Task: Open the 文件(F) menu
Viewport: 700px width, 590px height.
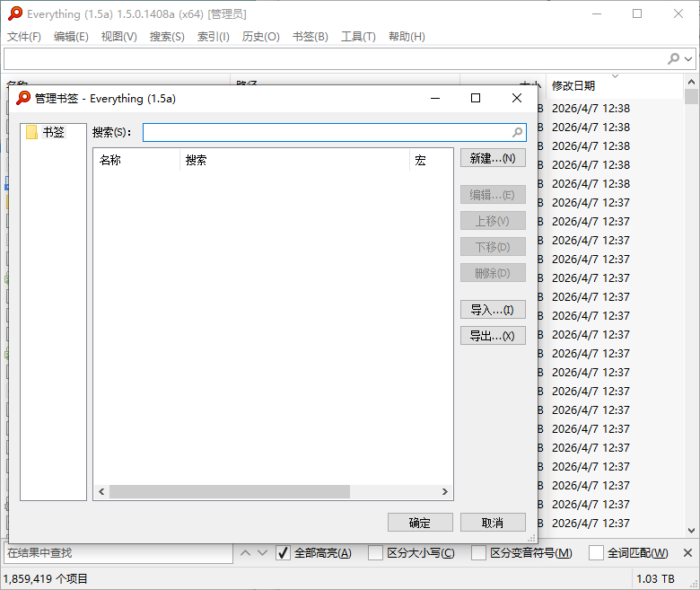Action: (24, 37)
